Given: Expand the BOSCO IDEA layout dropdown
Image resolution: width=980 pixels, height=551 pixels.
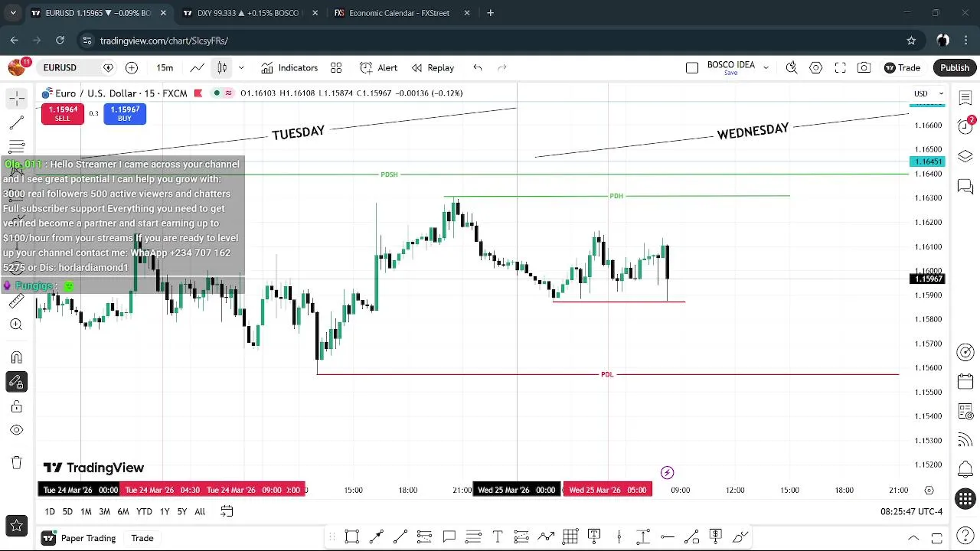Looking at the screenshot, I should coord(766,68).
